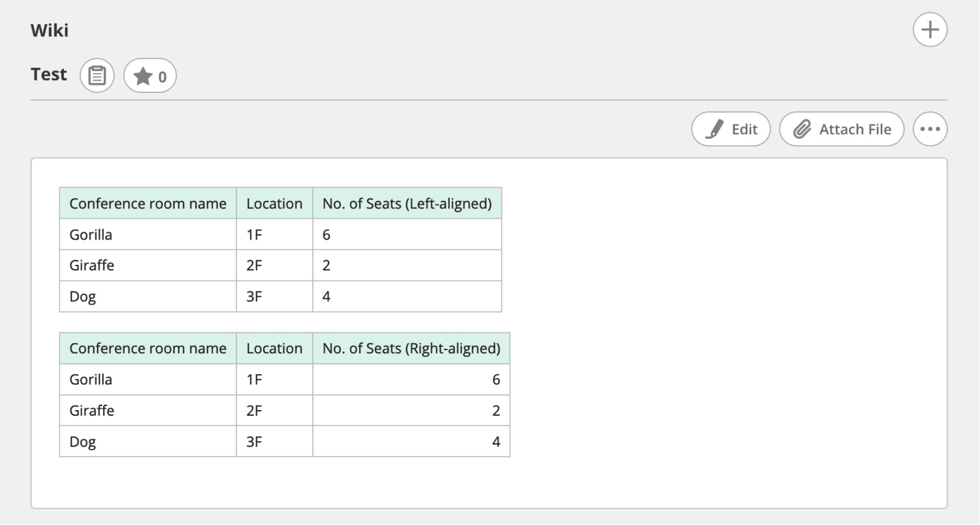Image resolution: width=980 pixels, height=525 pixels.
Task: Click 3F cell in second table
Action: coord(254,442)
